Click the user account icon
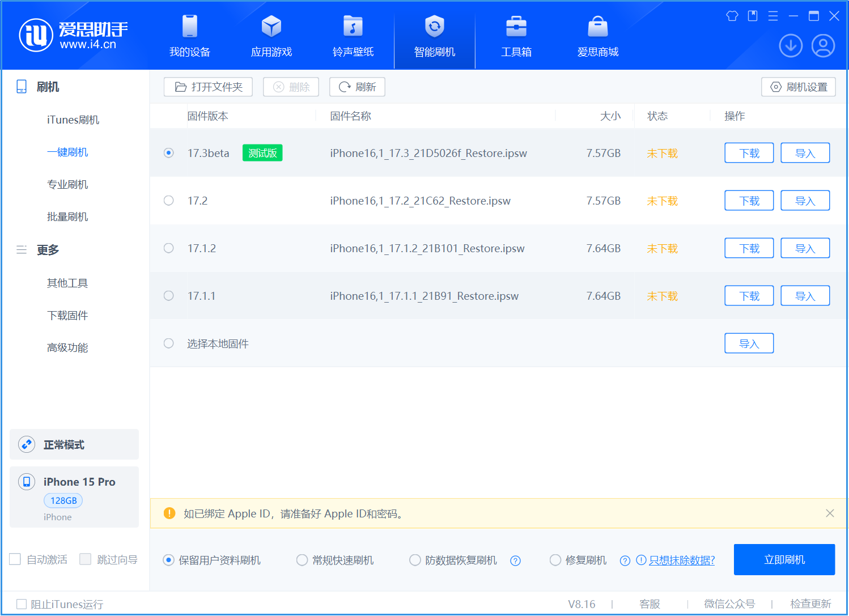 (x=823, y=46)
